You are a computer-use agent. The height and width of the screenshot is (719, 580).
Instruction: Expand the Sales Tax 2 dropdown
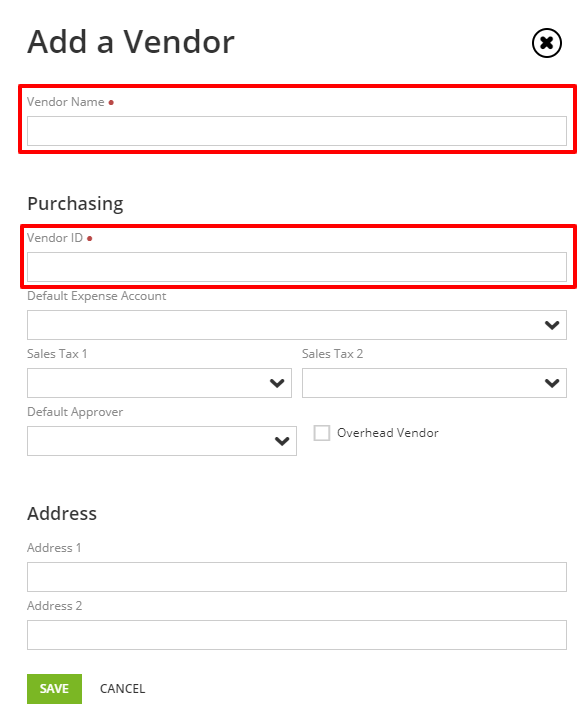(434, 383)
